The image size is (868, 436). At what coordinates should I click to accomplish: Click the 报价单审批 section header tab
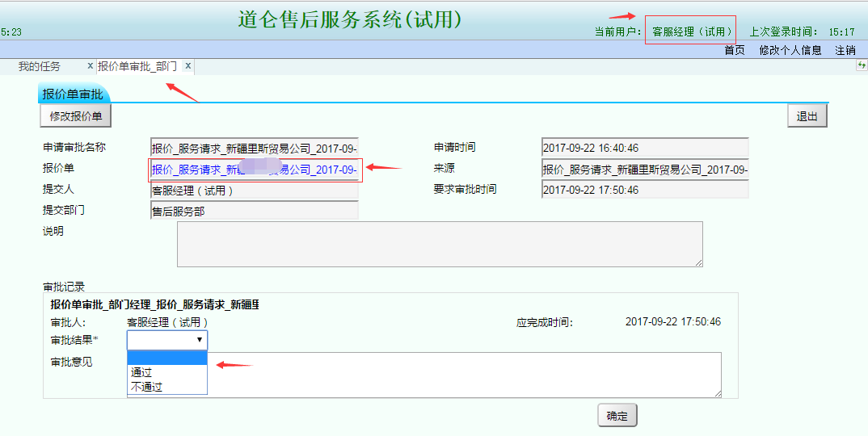(x=74, y=94)
